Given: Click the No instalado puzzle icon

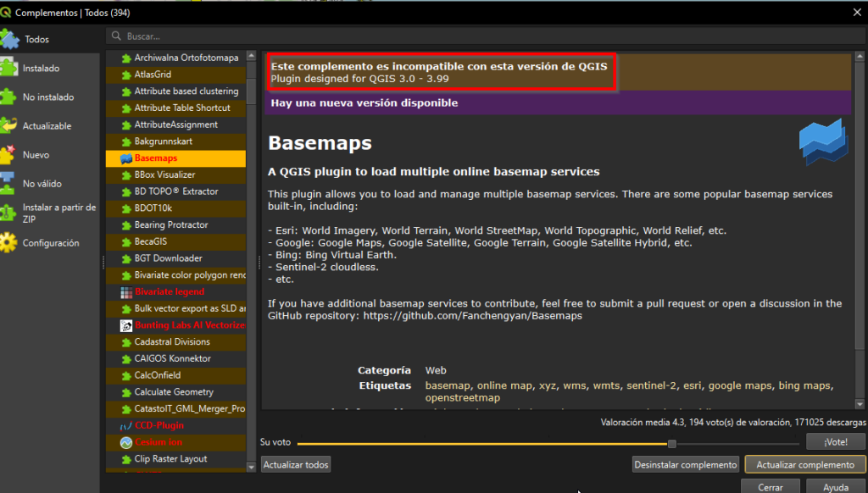Looking at the screenshot, I should (x=8, y=97).
